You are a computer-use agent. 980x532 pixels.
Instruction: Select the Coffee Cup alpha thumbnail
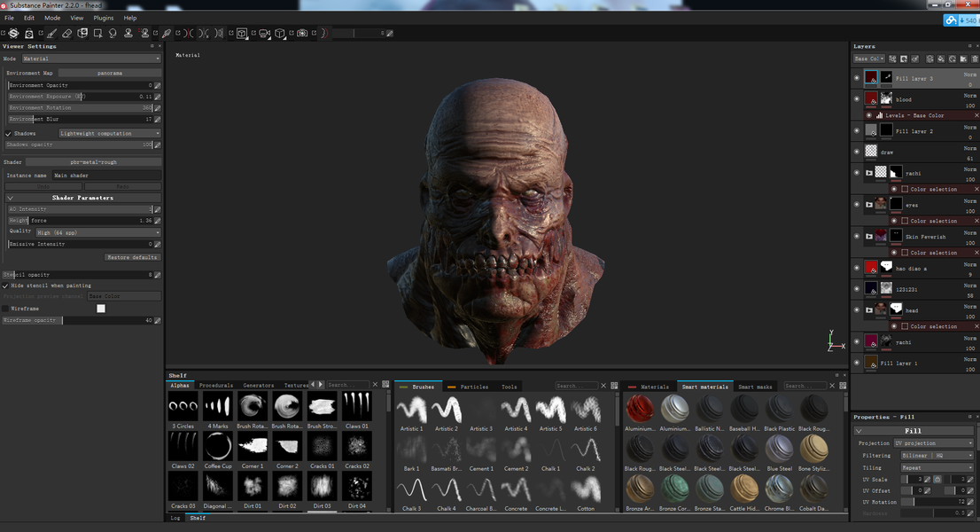point(217,446)
